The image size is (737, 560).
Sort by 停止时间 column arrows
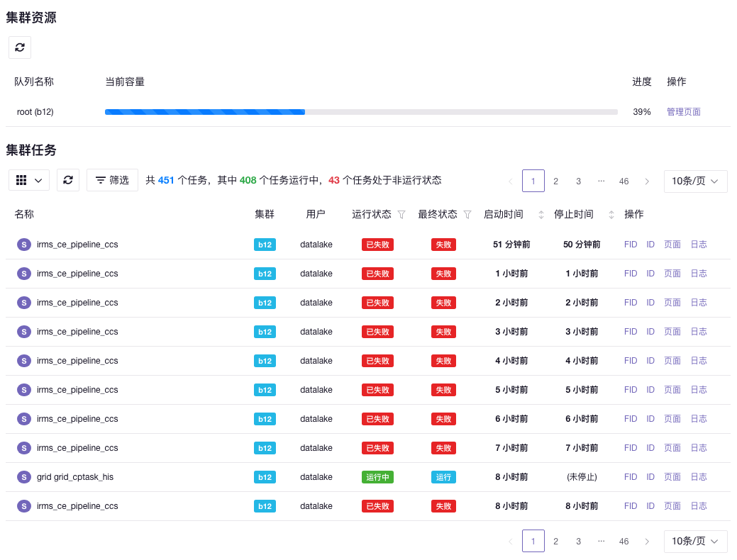coord(611,215)
